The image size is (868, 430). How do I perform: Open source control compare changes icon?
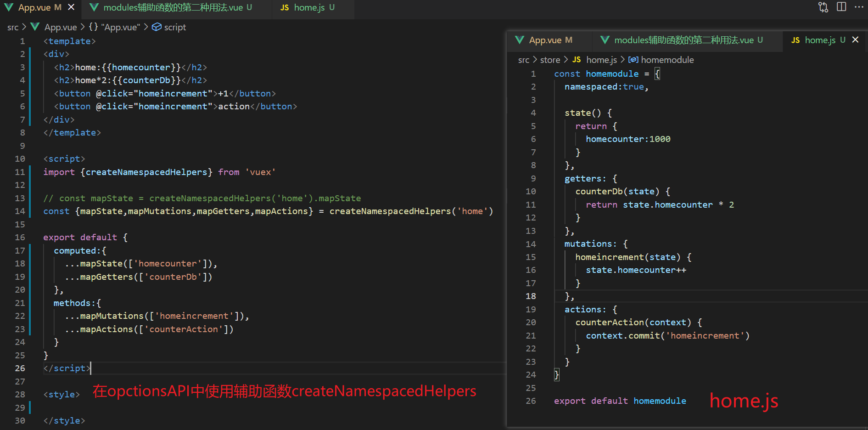823,7
